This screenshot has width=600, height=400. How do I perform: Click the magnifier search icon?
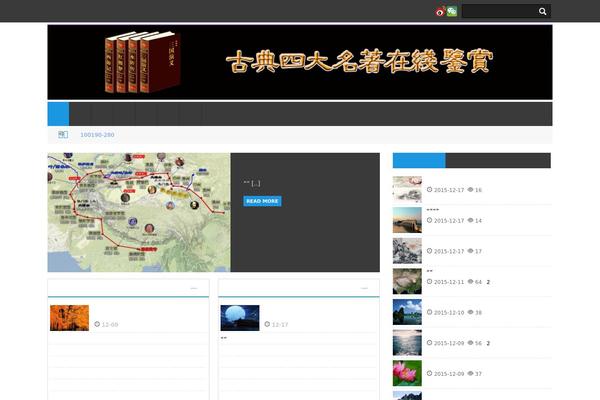coord(543,11)
